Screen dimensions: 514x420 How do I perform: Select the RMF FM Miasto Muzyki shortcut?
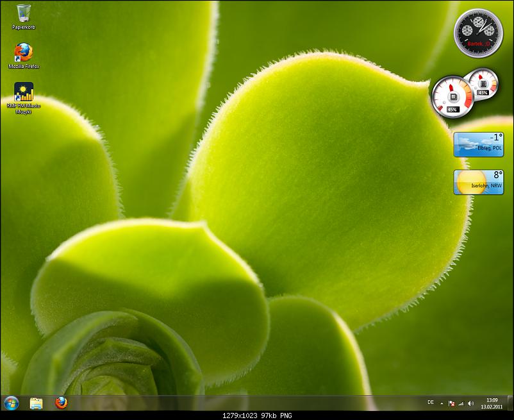[24, 93]
